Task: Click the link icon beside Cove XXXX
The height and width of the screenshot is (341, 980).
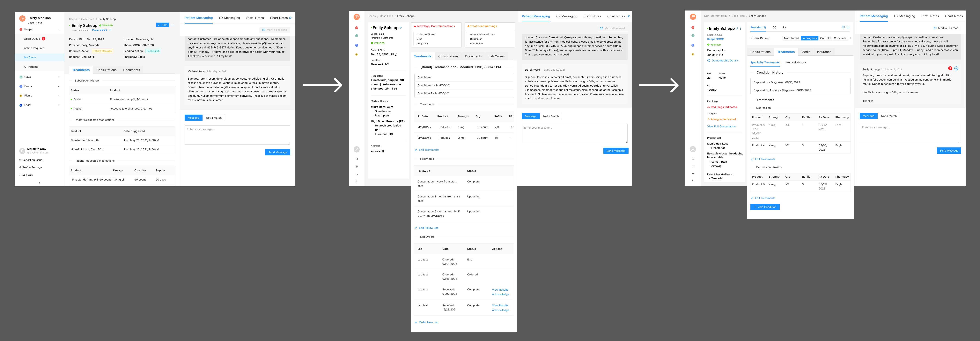Action: click(110, 30)
